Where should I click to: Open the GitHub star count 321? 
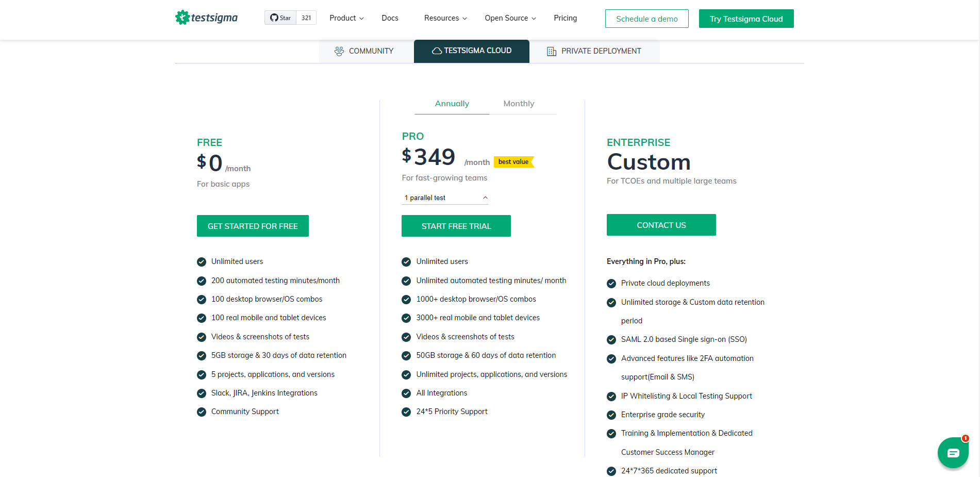pyautogui.click(x=306, y=18)
